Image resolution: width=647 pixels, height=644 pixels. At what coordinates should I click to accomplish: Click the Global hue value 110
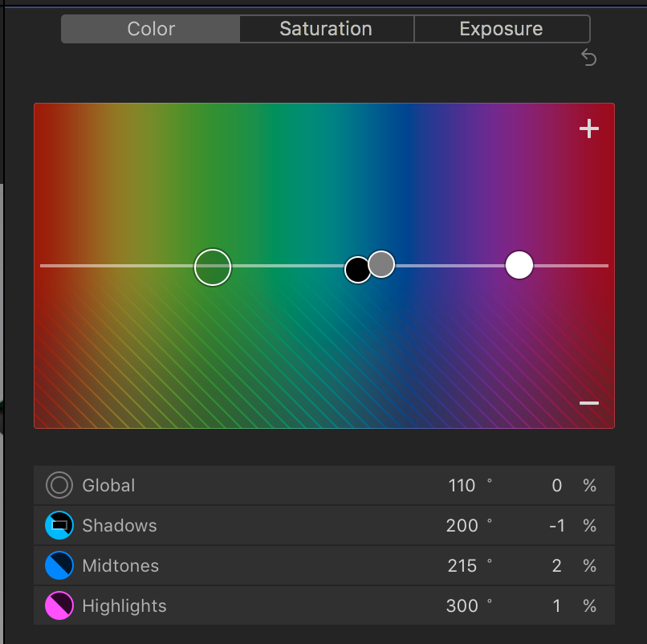point(462,485)
